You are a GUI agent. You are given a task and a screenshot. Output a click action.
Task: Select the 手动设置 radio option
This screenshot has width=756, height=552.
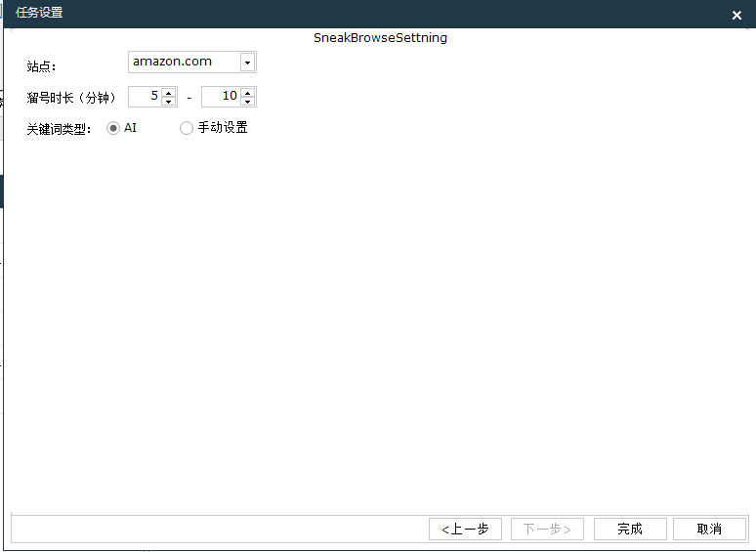point(187,128)
